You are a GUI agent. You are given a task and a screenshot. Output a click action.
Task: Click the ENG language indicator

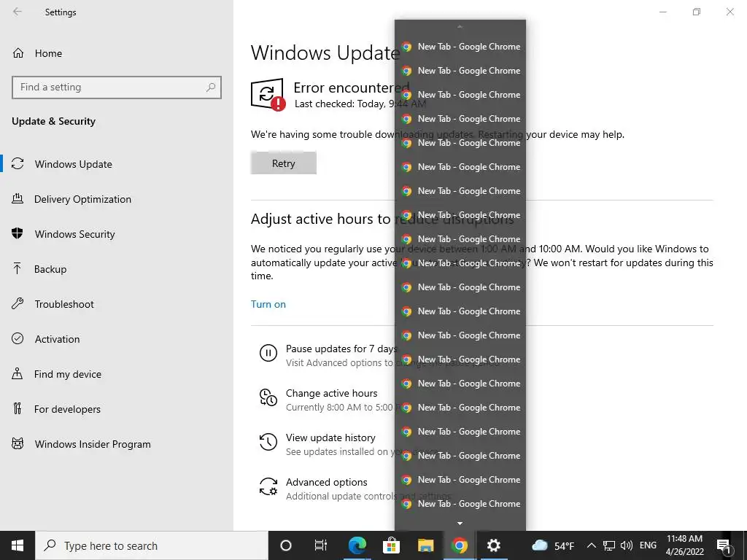coord(648,545)
